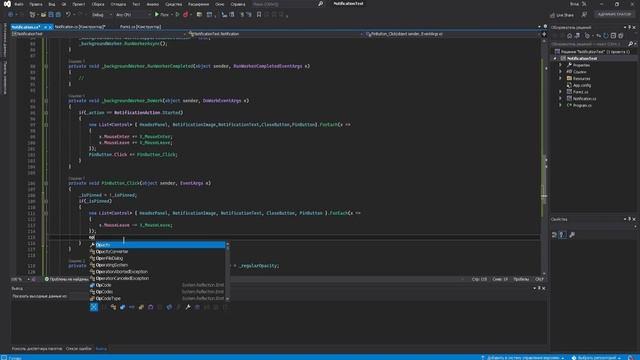Select OperationCanceledException in the IntelliSense list
Image resolution: width=640 pixels, height=360 pixels.
click(x=158, y=278)
